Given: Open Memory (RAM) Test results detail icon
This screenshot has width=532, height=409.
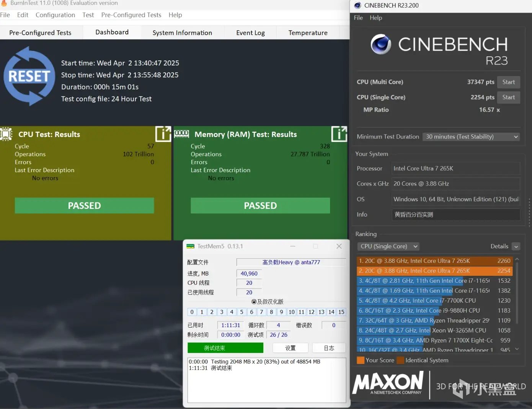Looking at the screenshot, I should coord(339,134).
